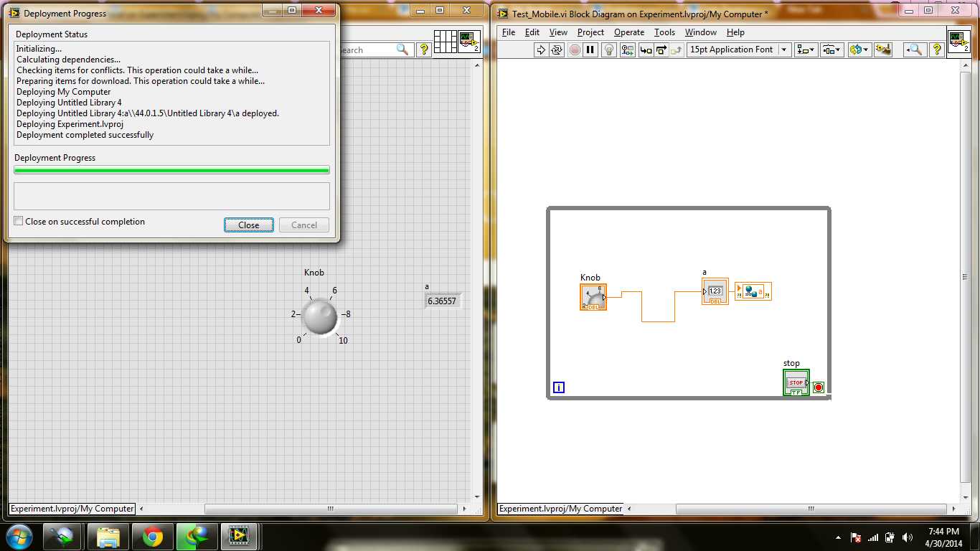Click the Knob control on front panel
This screenshot has height=551, width=980.
(319, 316)
